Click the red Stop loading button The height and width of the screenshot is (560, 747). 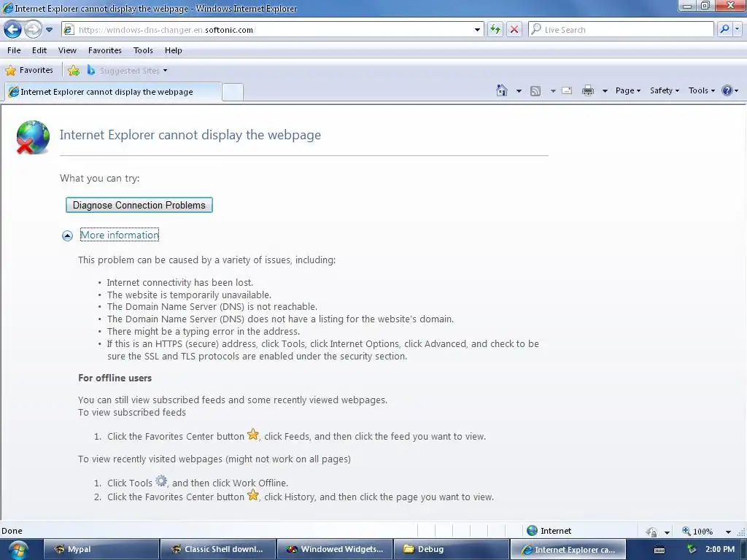pos(514,29)
